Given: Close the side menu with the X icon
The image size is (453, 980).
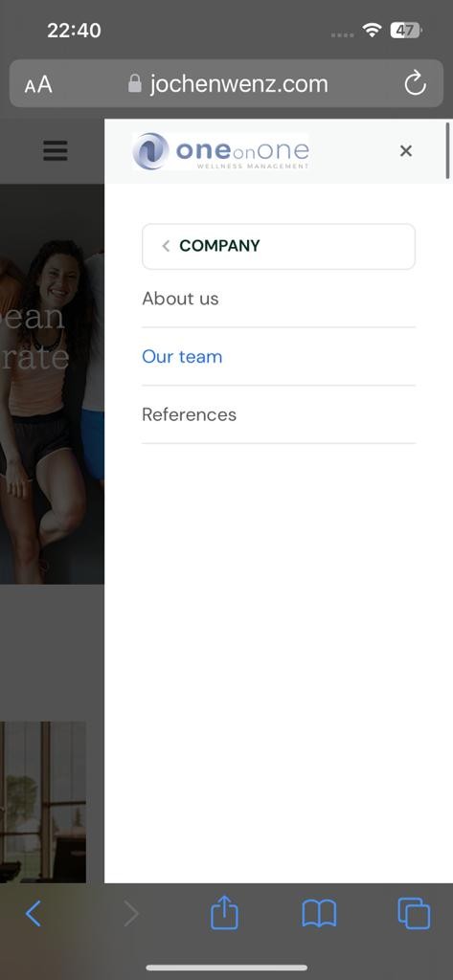Looking at the screenshot, I should point(406,150).
